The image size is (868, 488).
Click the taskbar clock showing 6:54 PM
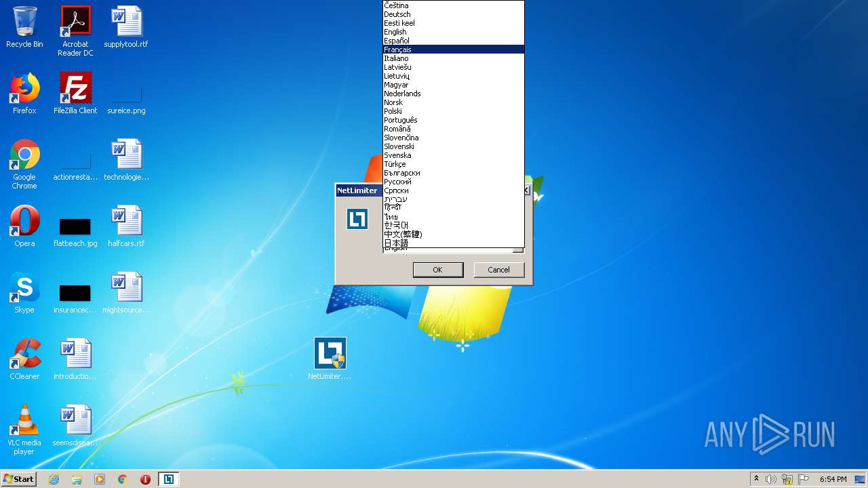coord(833,479)
